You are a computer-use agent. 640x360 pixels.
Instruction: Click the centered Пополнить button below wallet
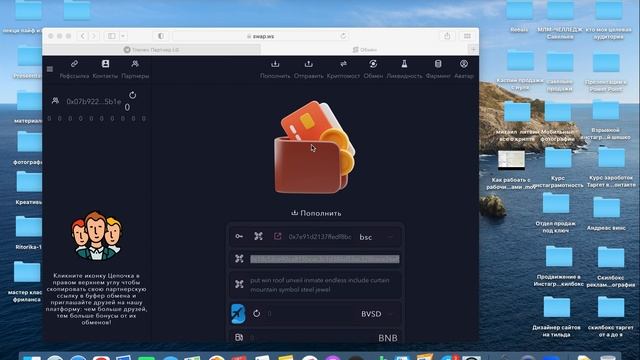click(316, 213)
